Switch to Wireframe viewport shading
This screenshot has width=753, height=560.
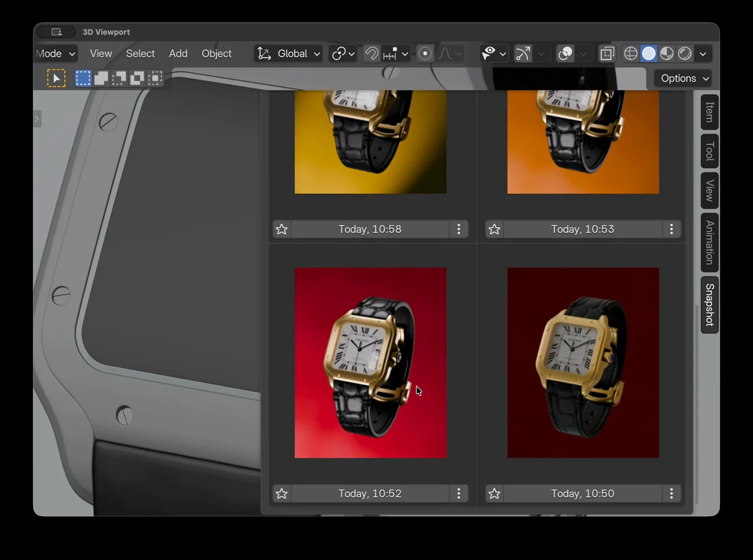pyautogui.click(x=630, y=53)
